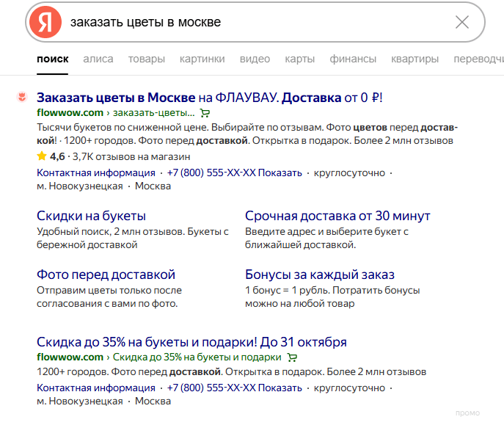Click the shopping cart icon in first result

[x=205, y=113]
